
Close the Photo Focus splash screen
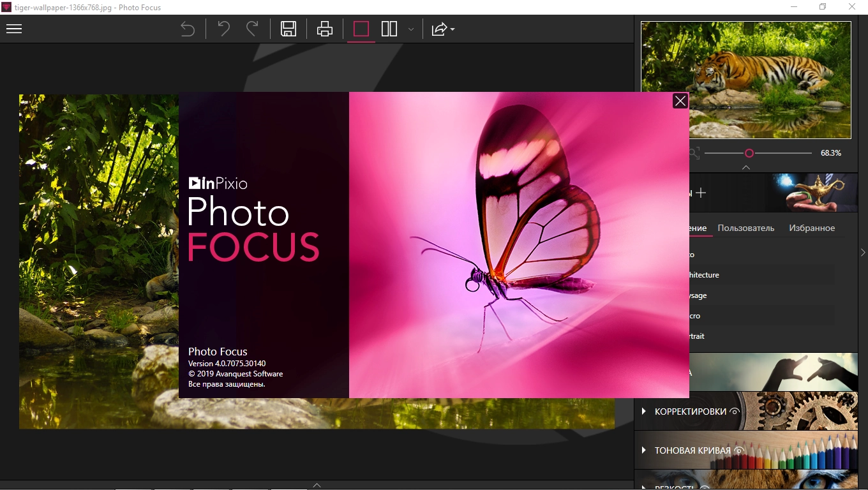680,101
